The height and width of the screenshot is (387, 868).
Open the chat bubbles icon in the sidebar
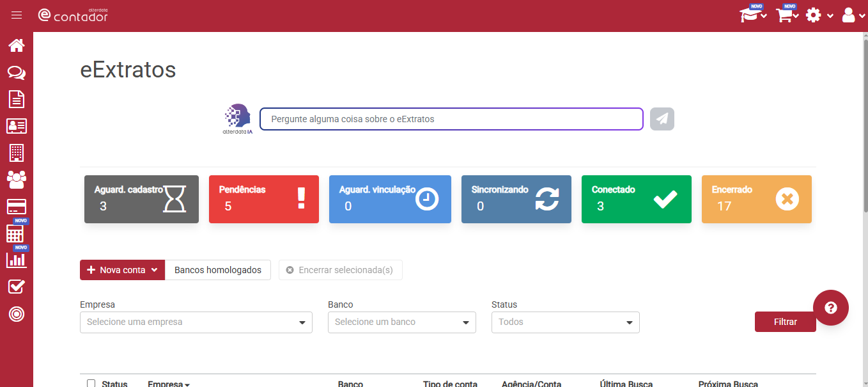(x=16, y=73)
